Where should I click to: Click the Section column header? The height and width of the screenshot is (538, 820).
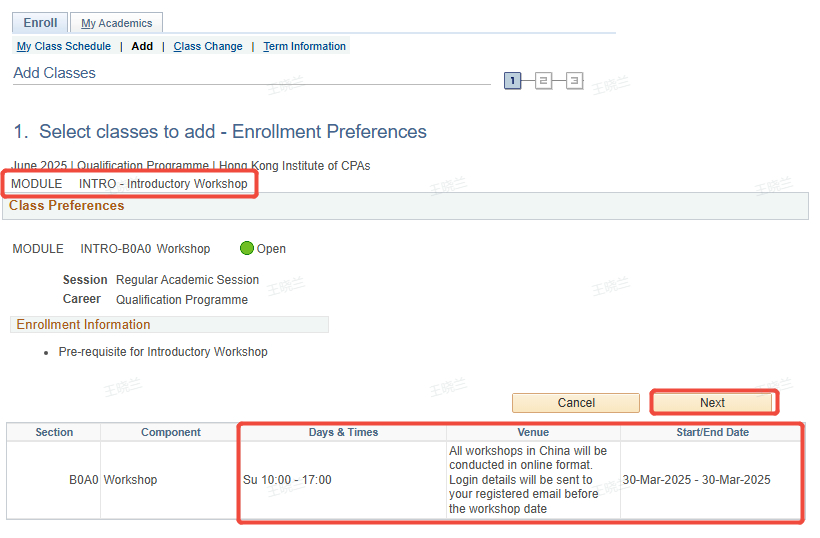[x=54, y=432]
